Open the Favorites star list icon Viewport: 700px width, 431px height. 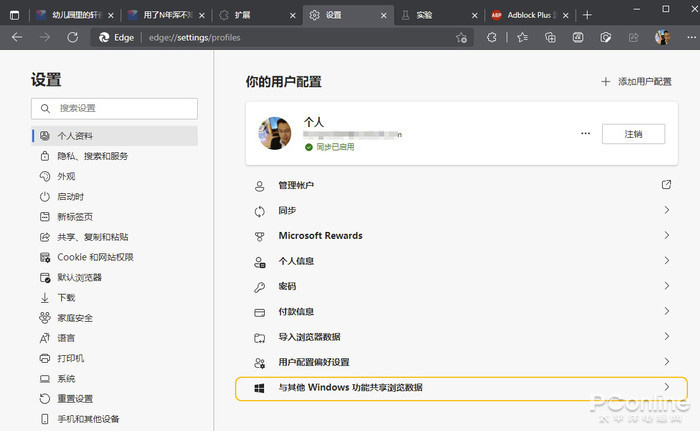point(522,37)
